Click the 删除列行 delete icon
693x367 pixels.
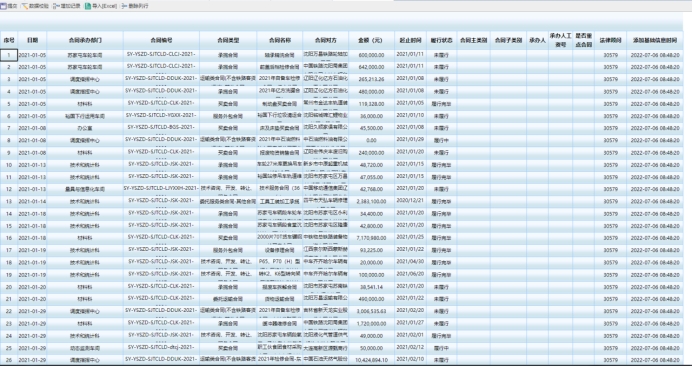point(124,6)
